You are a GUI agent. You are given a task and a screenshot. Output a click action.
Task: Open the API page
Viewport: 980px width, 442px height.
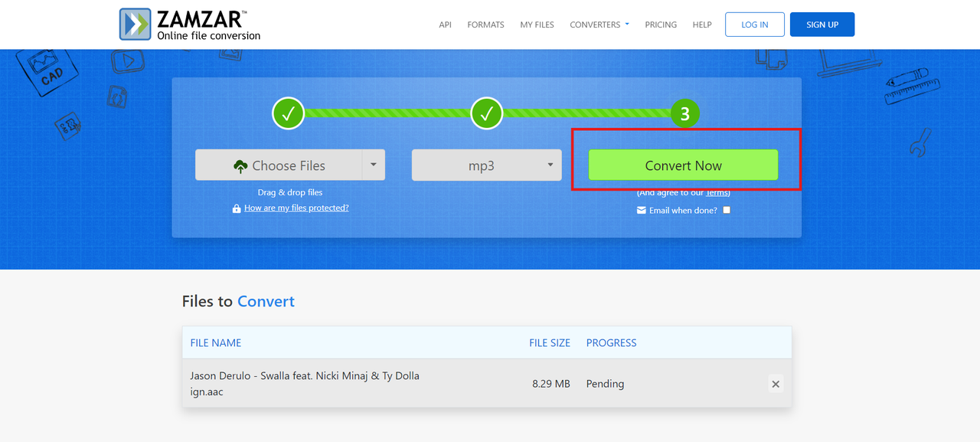coord(445,25)
